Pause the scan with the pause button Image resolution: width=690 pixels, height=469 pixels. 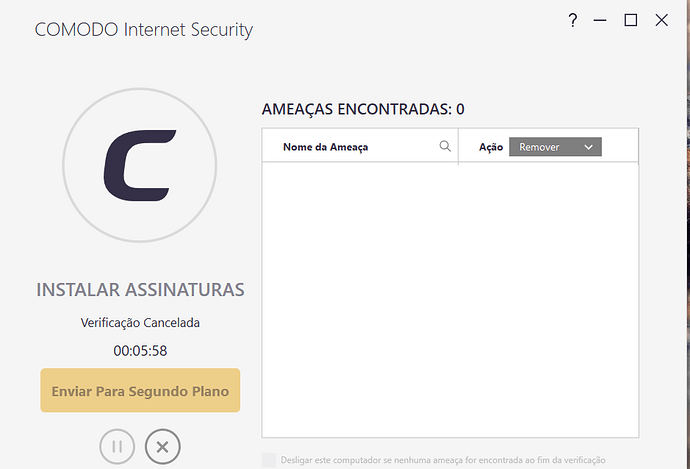tap(117, 447)
